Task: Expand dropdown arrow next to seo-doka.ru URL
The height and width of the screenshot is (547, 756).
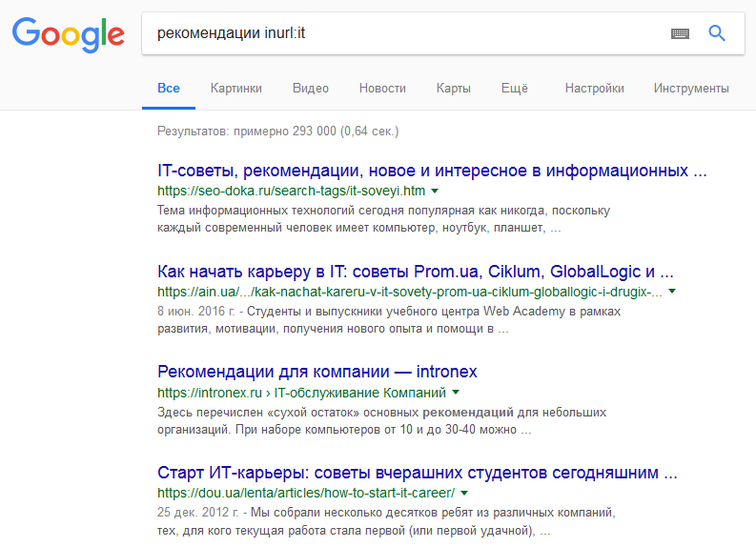Action: click(x=435, y=191)
